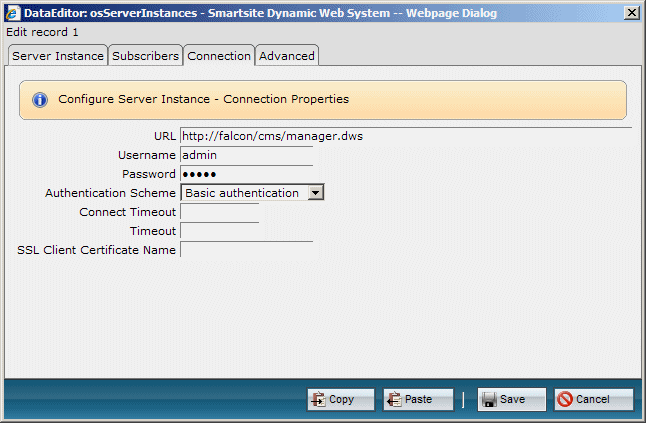Focus the SSL Client Certificate Name field

tap(246, 250)
